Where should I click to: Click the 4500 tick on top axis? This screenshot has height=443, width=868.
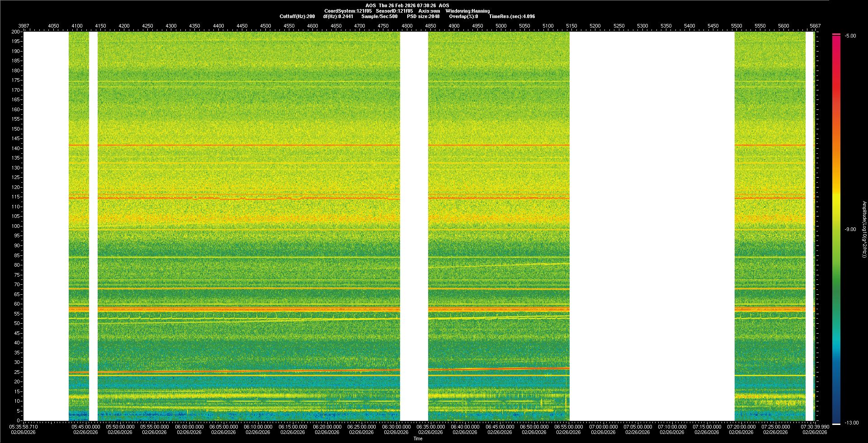pos(265,26)
